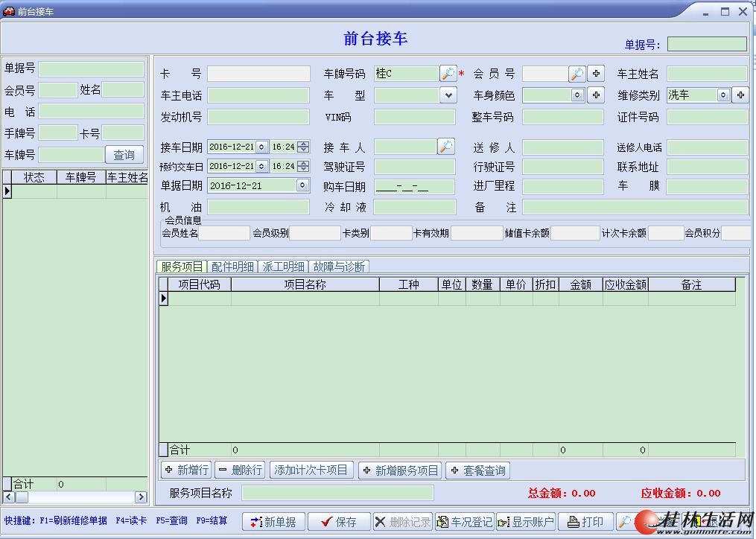This screenshot has width=756, height=539.
Task: Switch to the 配件明细 tab
Action: coord(232,267)
